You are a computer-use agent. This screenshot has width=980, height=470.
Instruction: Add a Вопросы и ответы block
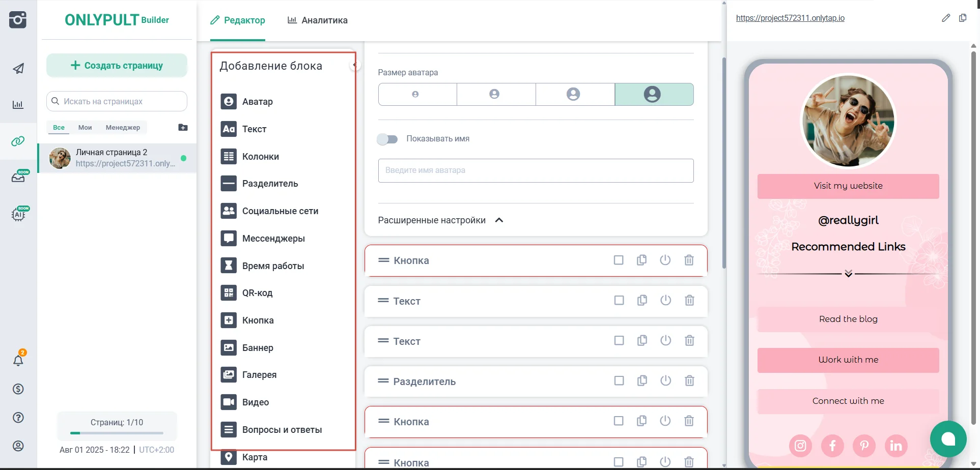tap(271, 430)
